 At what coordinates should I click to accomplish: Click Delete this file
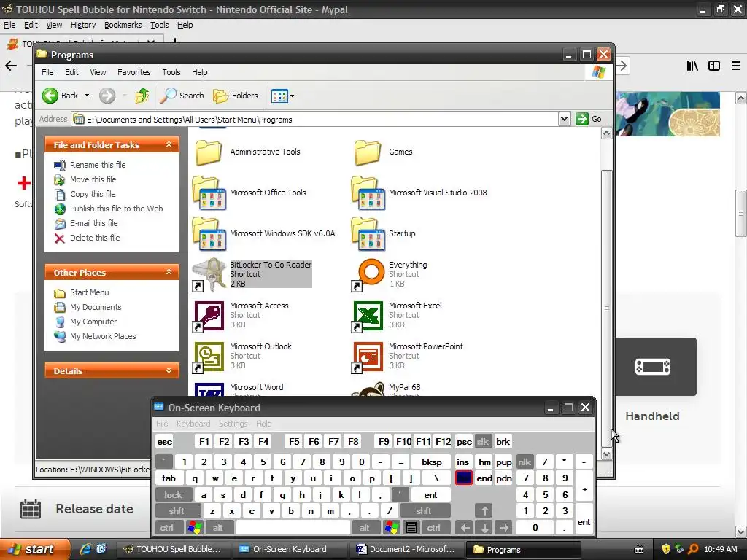click(x=95, y=238)
